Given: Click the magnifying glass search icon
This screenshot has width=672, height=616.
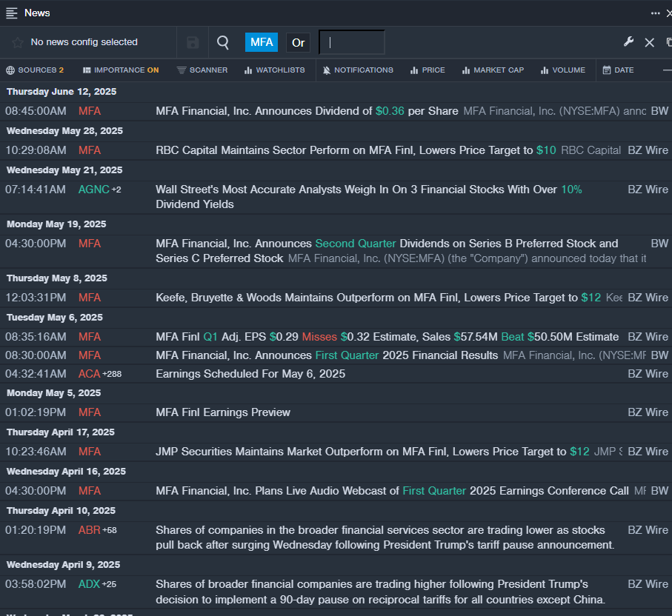Looking at the screenshot, I should click(223, 42).
